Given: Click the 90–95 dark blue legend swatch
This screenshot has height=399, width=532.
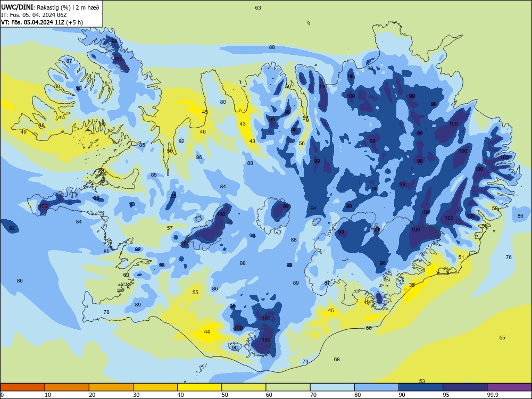Looking at the screenshot, I should tap(421, 387).
